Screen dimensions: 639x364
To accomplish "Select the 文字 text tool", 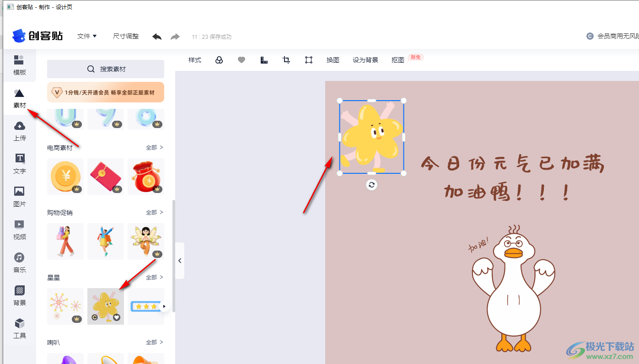I will 19,164.
